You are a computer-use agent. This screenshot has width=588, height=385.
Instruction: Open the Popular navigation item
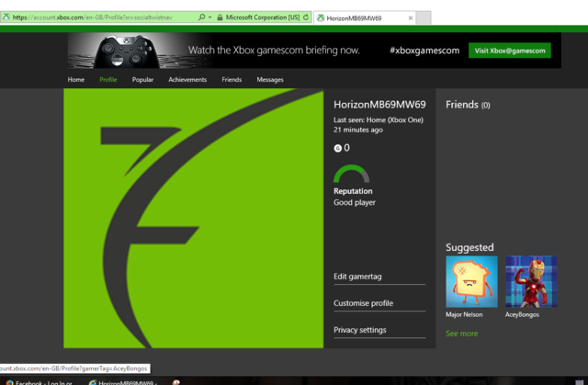click(142, 80)
